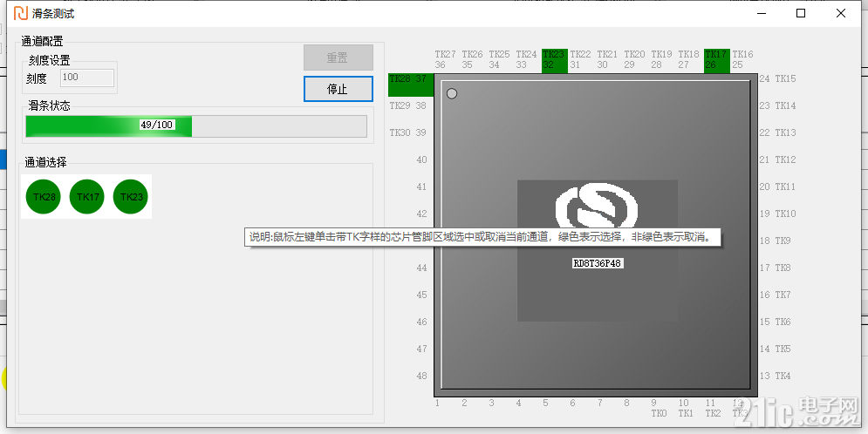
Task: Click pin 46 label on chip
Action: pyautogui.click(x=422, y=322)
